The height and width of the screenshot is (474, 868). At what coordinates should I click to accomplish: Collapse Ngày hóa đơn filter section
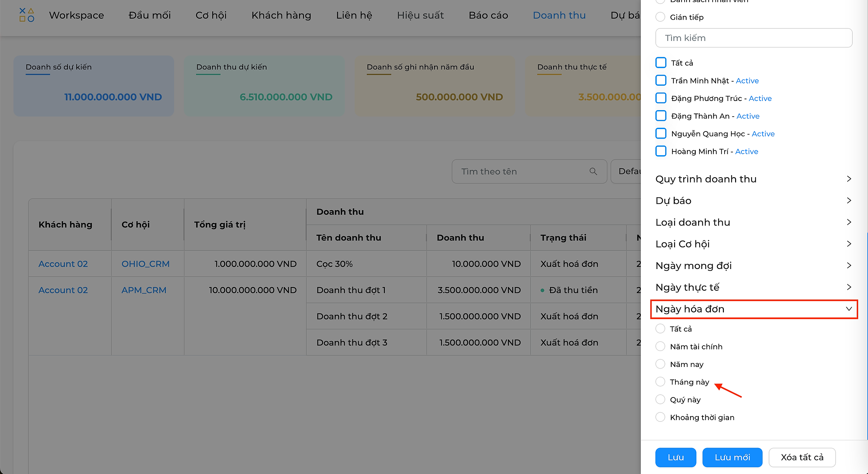[754, 309]
